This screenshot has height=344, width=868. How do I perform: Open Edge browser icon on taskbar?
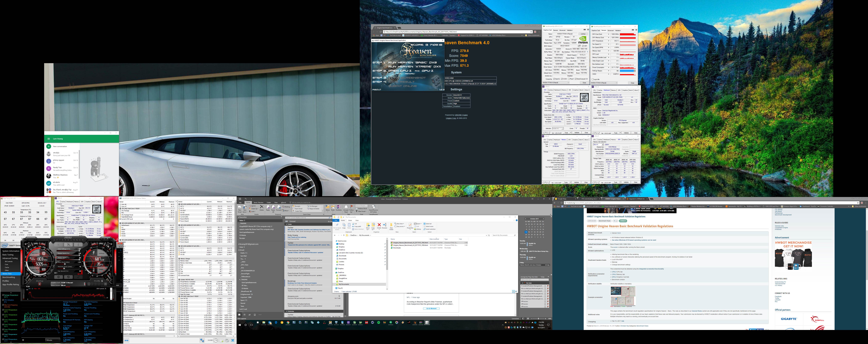276,322
